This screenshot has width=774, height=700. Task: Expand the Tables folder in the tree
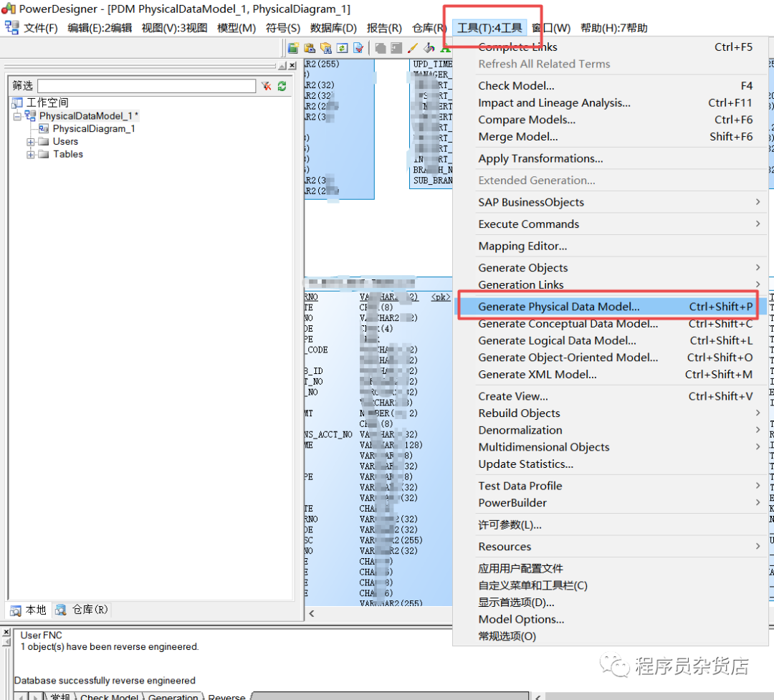[x=31, y=155]
